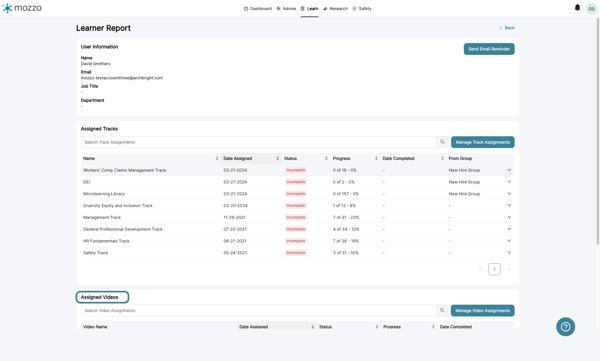Select page 1 in tracks pagination
600x361 pixels.
[494, 270]
